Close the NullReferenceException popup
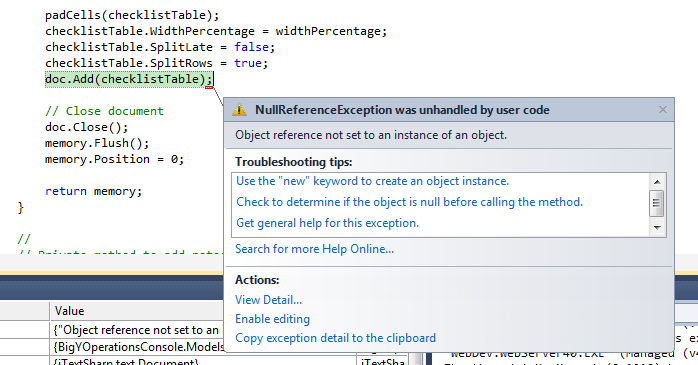Screen dimensions: 698x365 pyautogui.click(x=662, y=110)
